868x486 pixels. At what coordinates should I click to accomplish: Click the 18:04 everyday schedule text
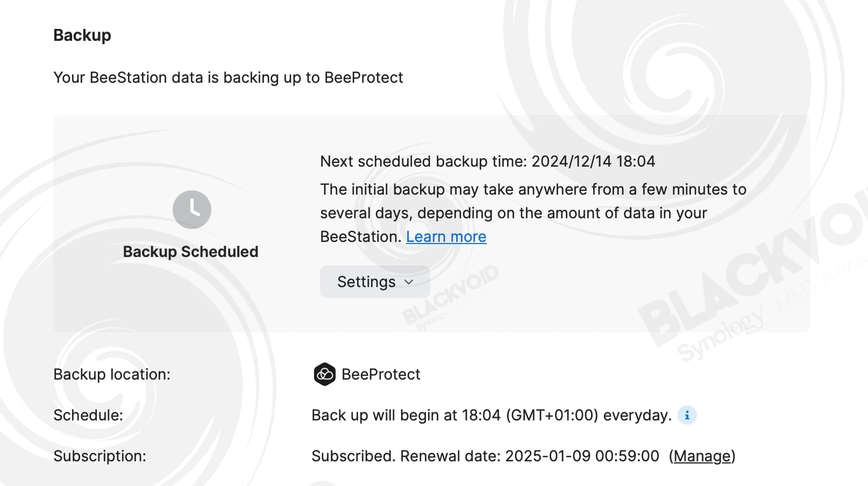[492, 415]
